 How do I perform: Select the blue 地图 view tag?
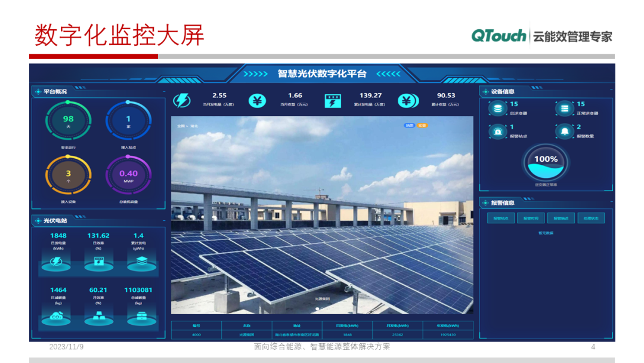click(x=409, y=125)
